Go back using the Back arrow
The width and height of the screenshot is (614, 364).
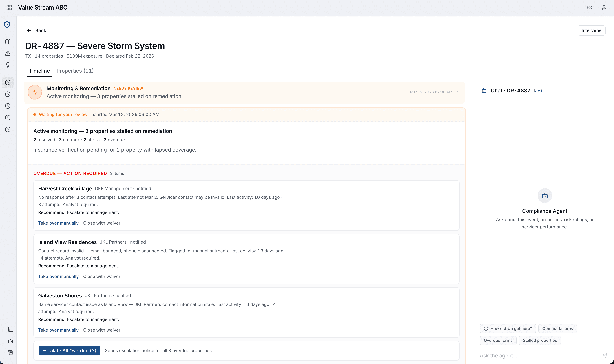(36, 30)
